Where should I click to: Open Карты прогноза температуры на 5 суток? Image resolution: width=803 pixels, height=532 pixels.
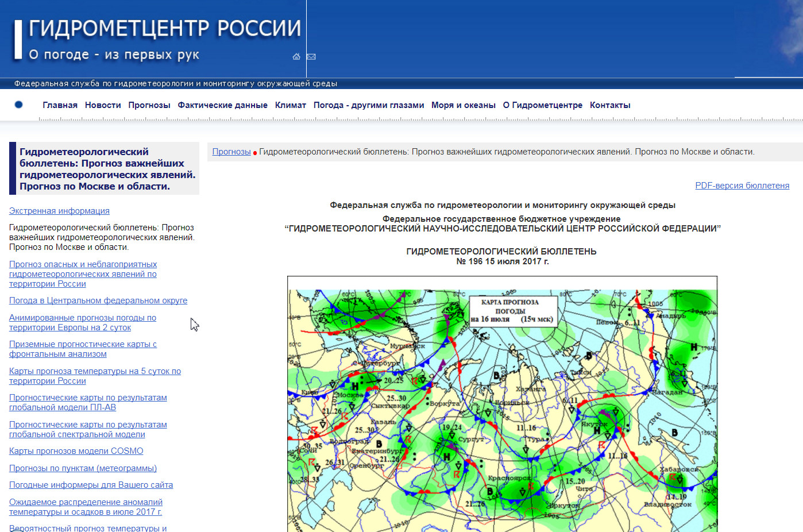click(95, 376)
